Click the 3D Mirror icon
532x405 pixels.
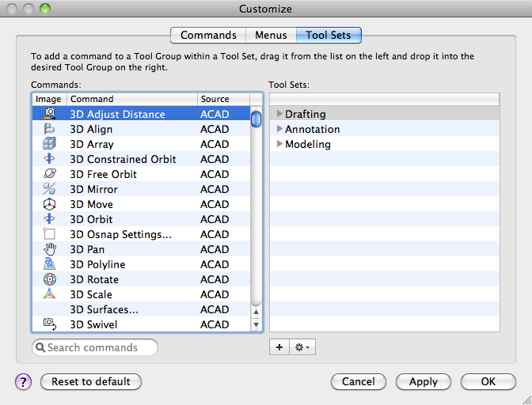pos(49,189)
